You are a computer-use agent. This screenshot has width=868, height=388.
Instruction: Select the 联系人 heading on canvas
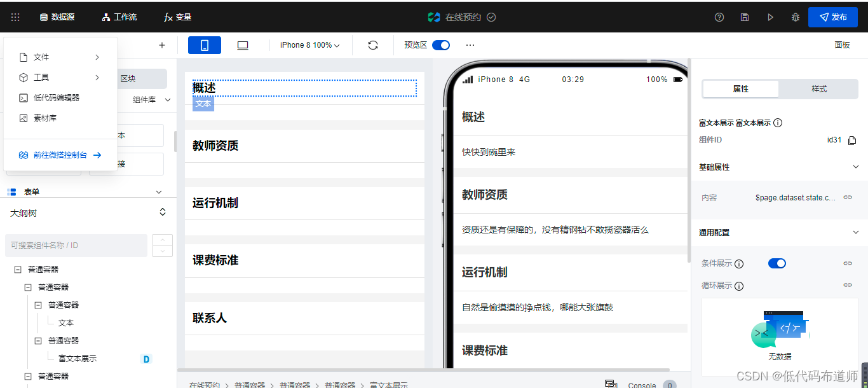(210, 317)
